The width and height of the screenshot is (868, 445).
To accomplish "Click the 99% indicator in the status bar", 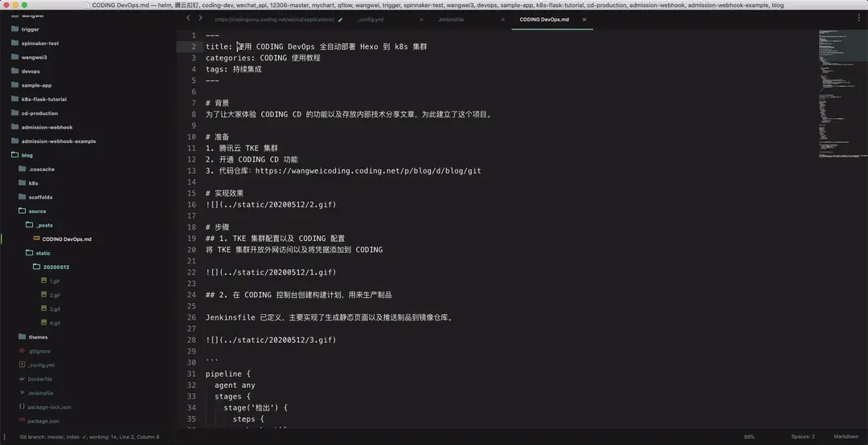I will pos(749,437).
